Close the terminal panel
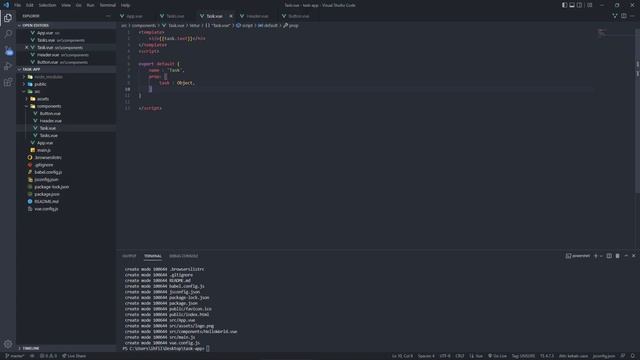 [633, 256]
